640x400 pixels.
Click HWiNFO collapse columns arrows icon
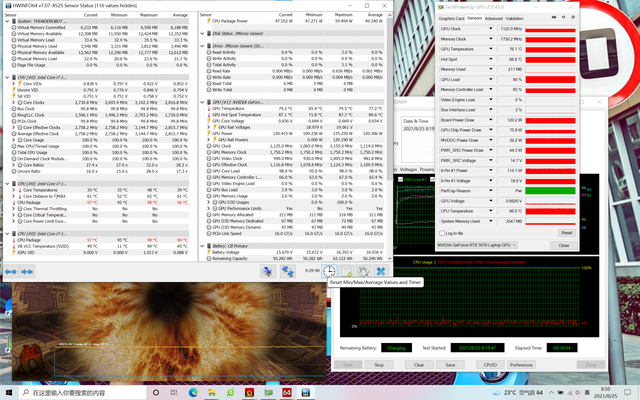coord(27,271)
